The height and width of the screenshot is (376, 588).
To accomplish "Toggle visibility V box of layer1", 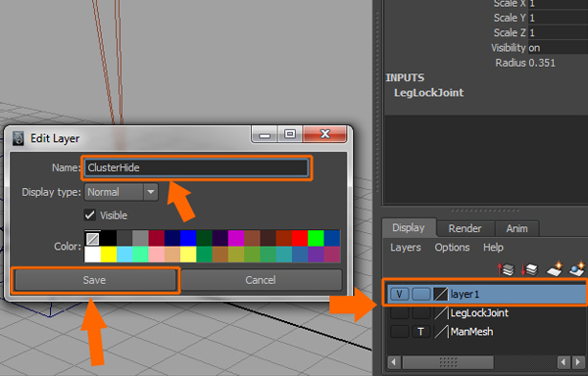I will 400,294.
